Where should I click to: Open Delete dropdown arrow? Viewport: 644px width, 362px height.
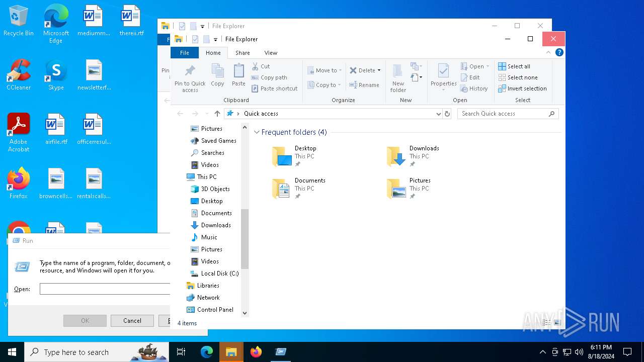379,70
